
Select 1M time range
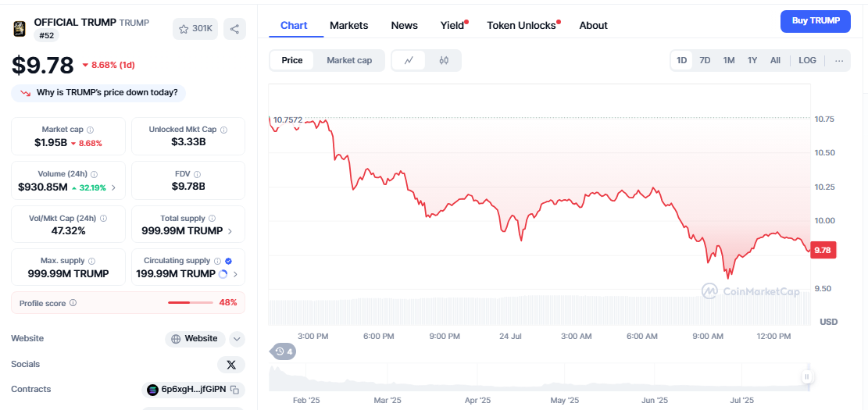click(728, 60)
